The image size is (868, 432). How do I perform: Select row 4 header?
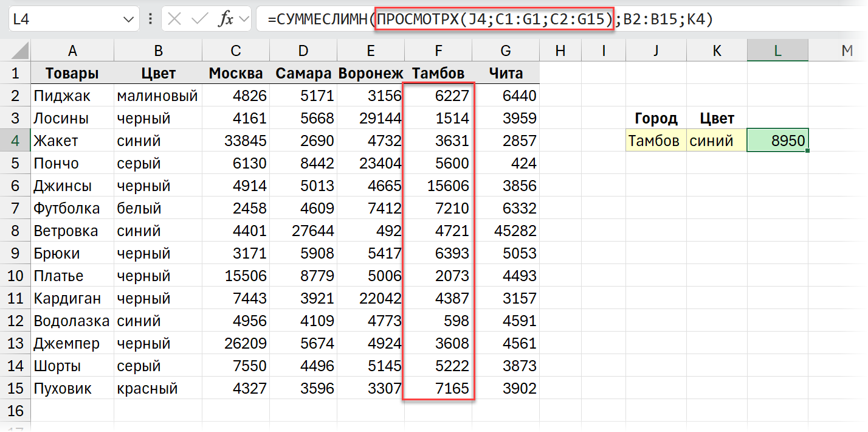coord(14,139)
